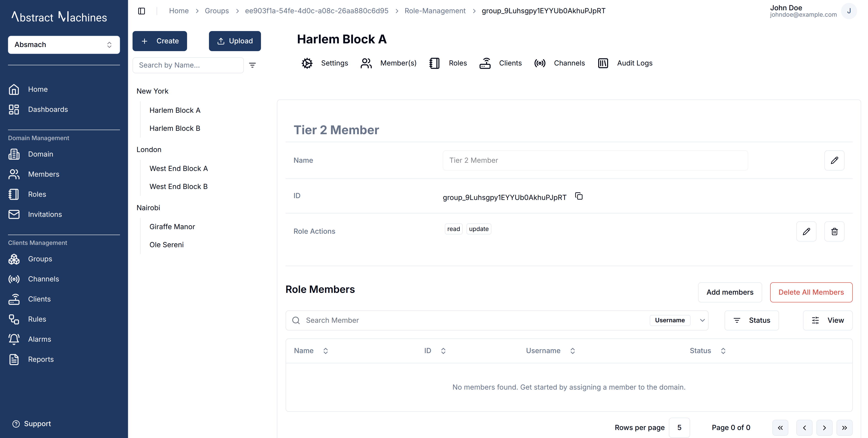Select West End Block A group
The height and width of the screenshot is (438, 868).
(179, 169)
